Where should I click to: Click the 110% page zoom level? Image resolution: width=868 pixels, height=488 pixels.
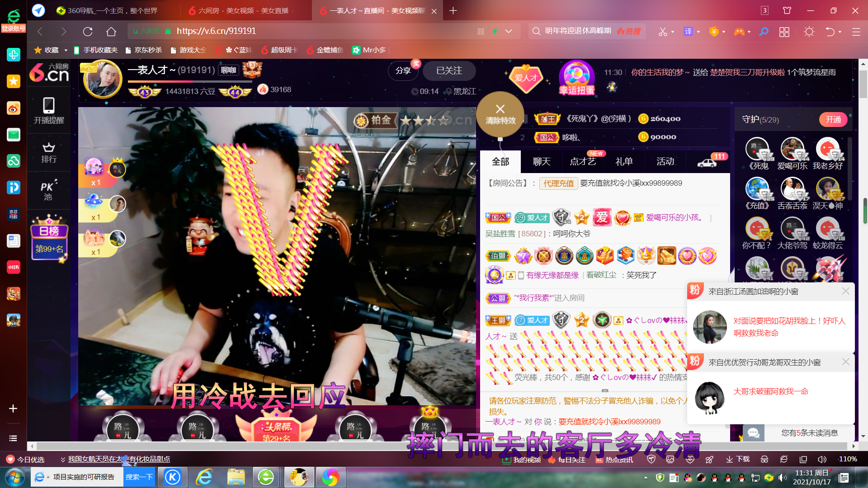848,459
